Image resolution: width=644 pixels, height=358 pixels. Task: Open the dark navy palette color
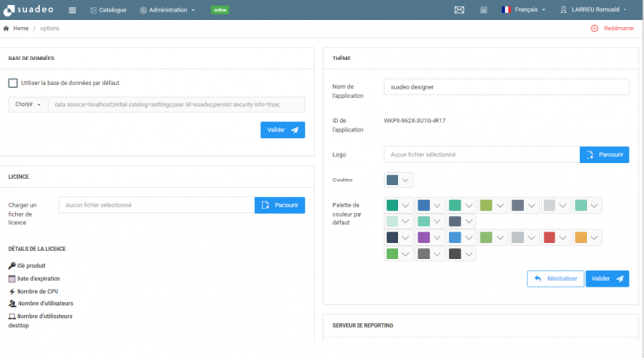pyautogui.click(x=398, y=238)
